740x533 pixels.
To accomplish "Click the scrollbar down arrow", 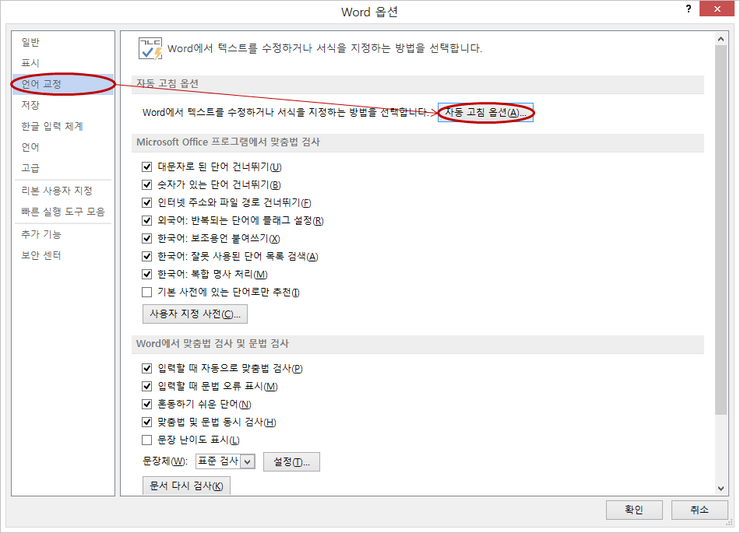I will [721, 488].
